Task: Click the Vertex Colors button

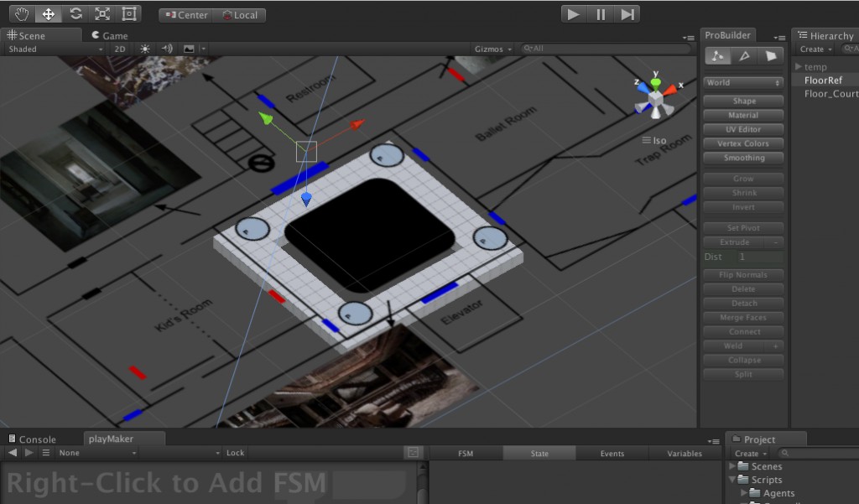Action: pos(743,144)
